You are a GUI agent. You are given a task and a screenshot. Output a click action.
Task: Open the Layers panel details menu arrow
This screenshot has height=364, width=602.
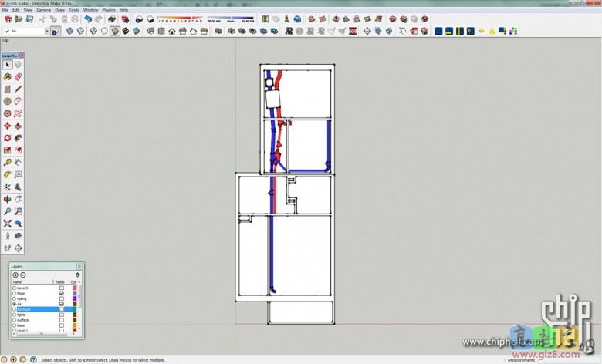[x=78, y=275]
